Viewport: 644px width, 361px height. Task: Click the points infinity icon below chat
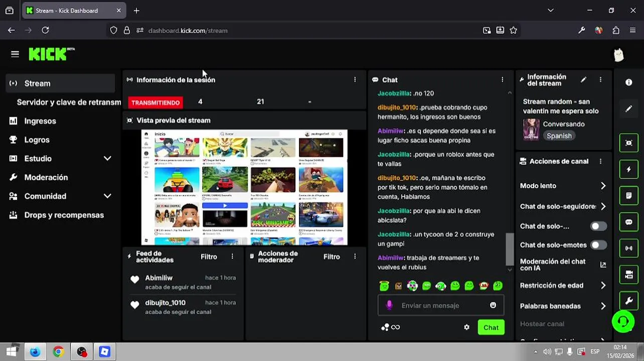pyautogui.click(x=391, y=327)
